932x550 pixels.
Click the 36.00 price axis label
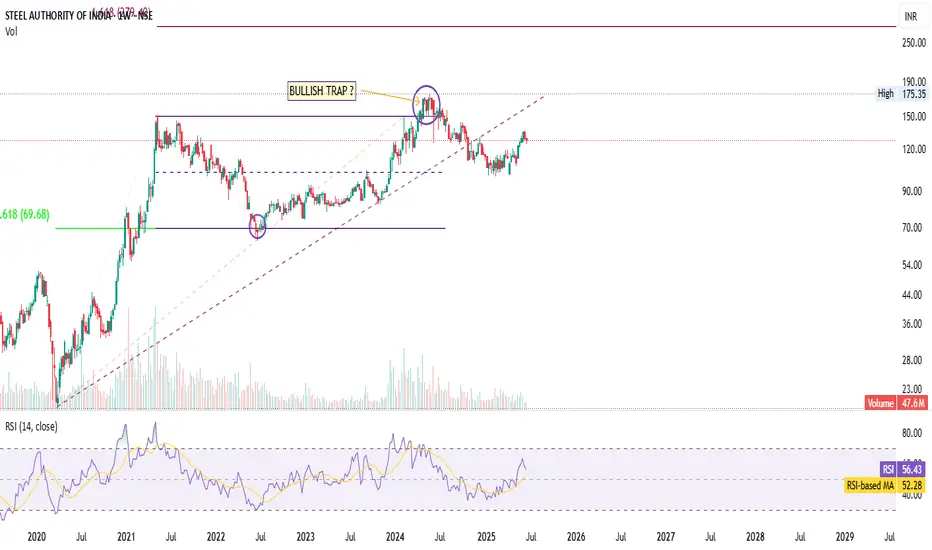pyautogui.click(x=912, y=324)
